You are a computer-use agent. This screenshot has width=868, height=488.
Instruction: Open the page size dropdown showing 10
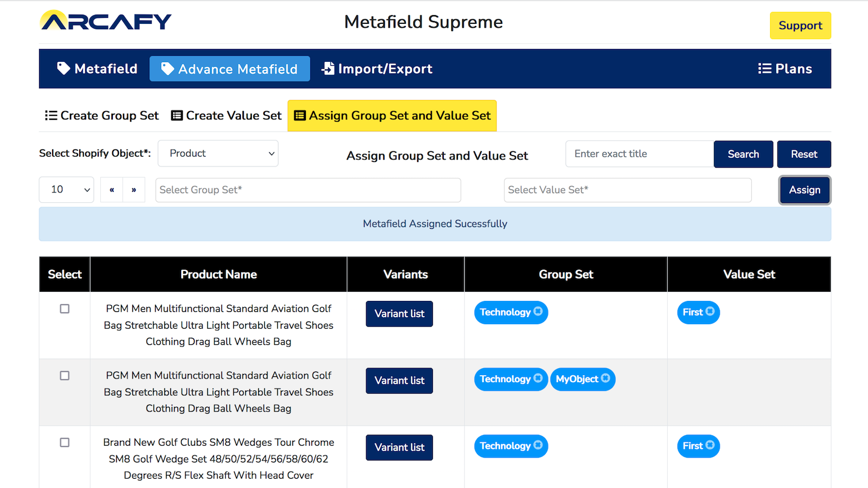(x=66, y=190)
